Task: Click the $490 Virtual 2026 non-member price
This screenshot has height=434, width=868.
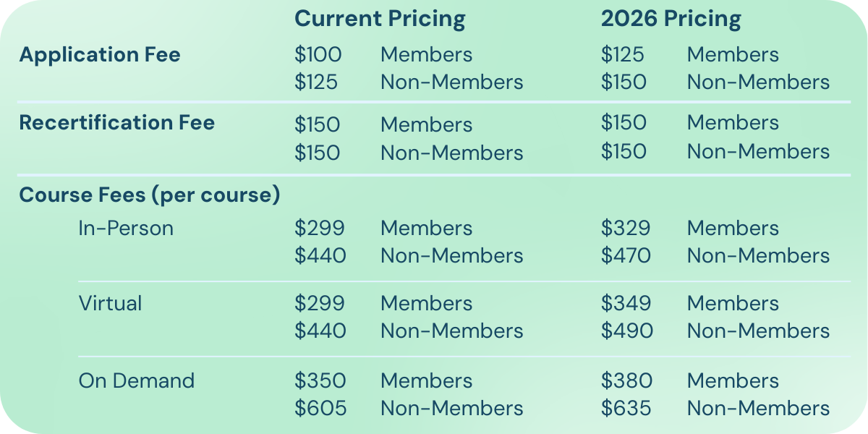Action: point(626,331)
